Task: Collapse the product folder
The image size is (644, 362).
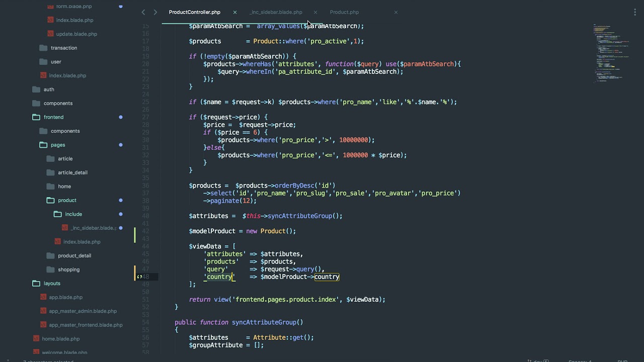Action: click(50, 200)
